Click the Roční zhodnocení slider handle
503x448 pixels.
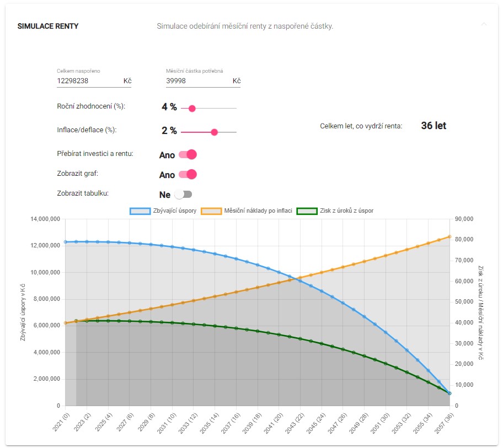[192, 109]
